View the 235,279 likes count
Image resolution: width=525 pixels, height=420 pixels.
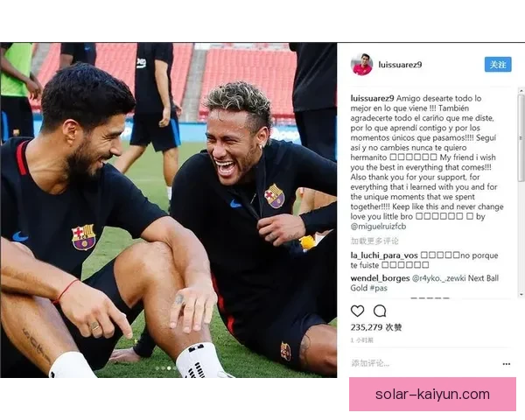click(376, 327)
